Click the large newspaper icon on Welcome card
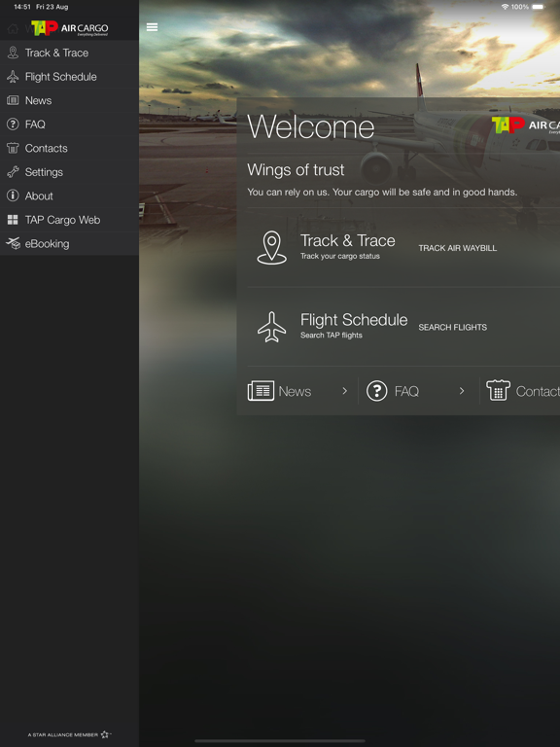Screen dimensions: 560x747 coord(261,391)
